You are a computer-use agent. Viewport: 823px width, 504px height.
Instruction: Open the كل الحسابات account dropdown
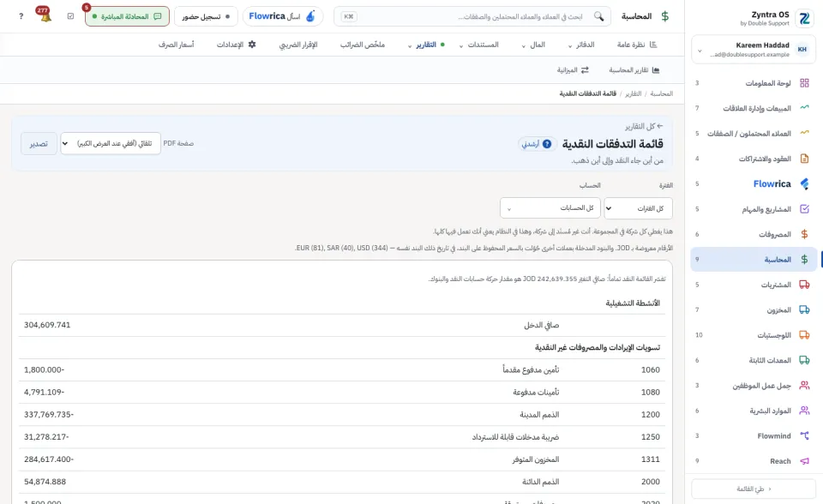point(550,208)
